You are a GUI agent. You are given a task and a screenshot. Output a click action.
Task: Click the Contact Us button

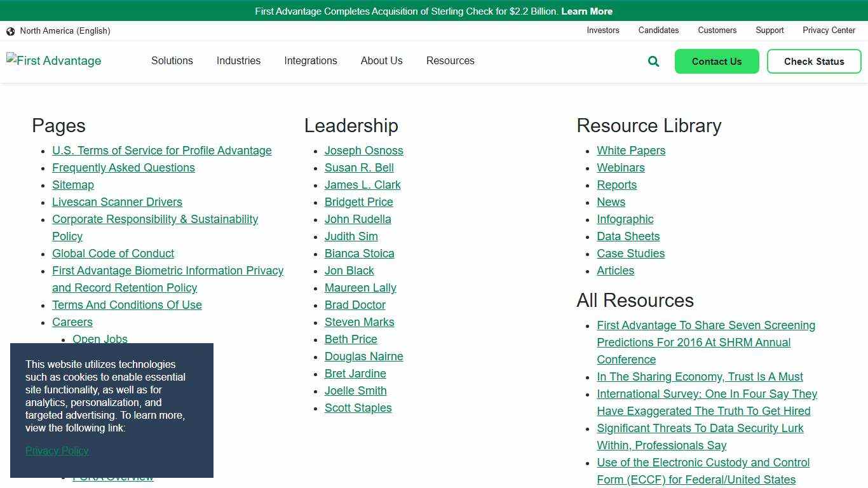717,61
